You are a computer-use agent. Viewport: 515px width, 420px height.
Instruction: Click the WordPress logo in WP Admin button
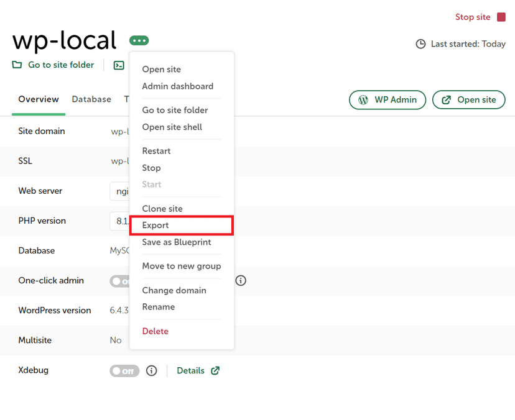click(x=363, y=99)
